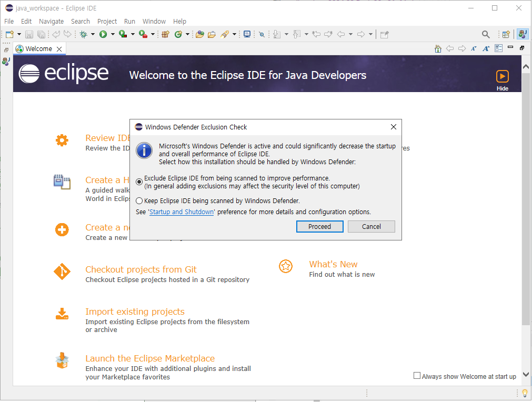Select the Java perspective button
This screenshot has height=402, width=532.
[523, 34]
